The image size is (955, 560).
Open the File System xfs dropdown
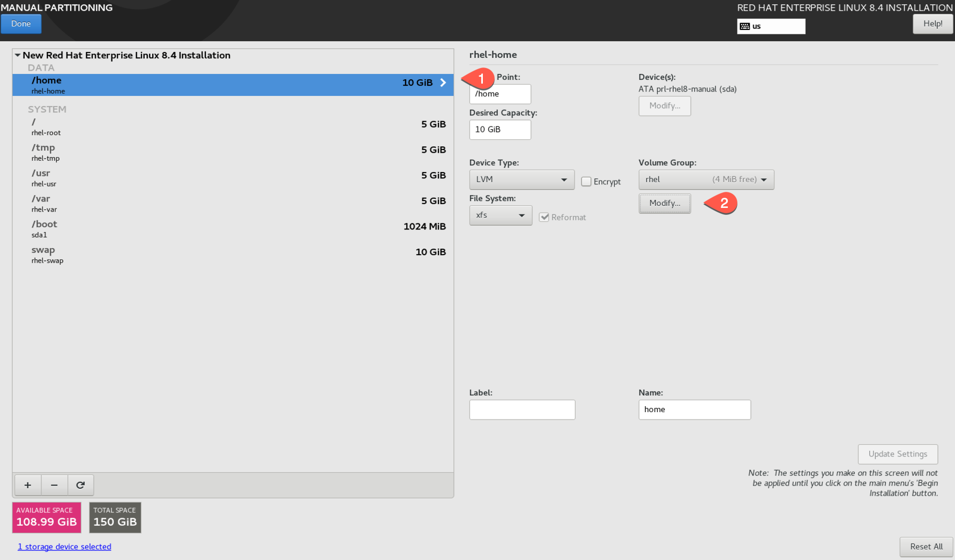click(501, 215)
